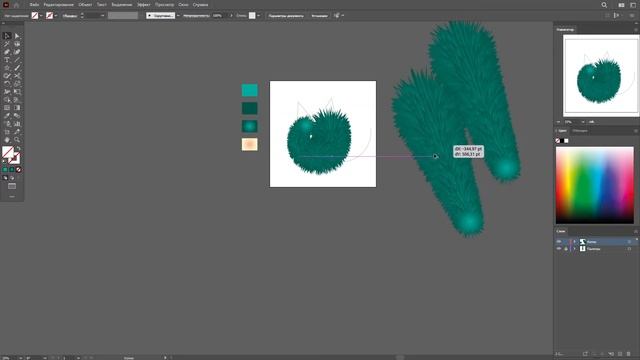Viewport: 640px width, 360px height.
Task: Open graphic style dropdown
Action: pos(258,16)
